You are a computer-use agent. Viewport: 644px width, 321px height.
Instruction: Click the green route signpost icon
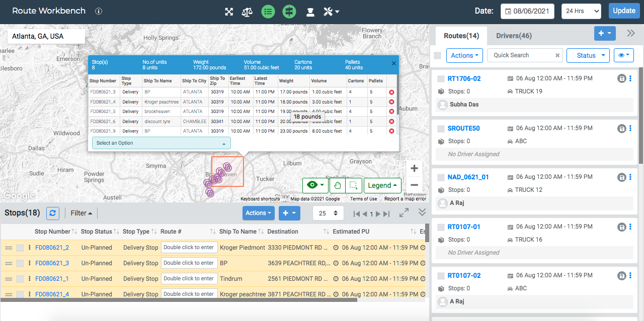[289, 11]
